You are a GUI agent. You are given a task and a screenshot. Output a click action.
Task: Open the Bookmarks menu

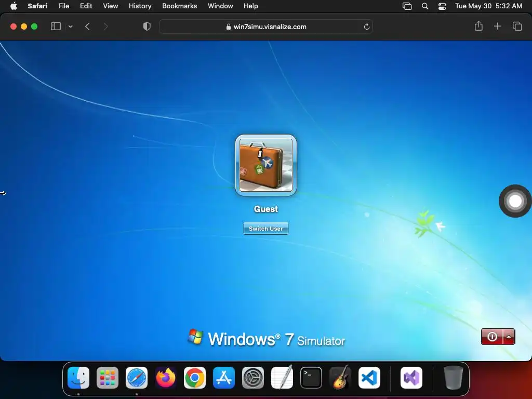tap(179, 6)
